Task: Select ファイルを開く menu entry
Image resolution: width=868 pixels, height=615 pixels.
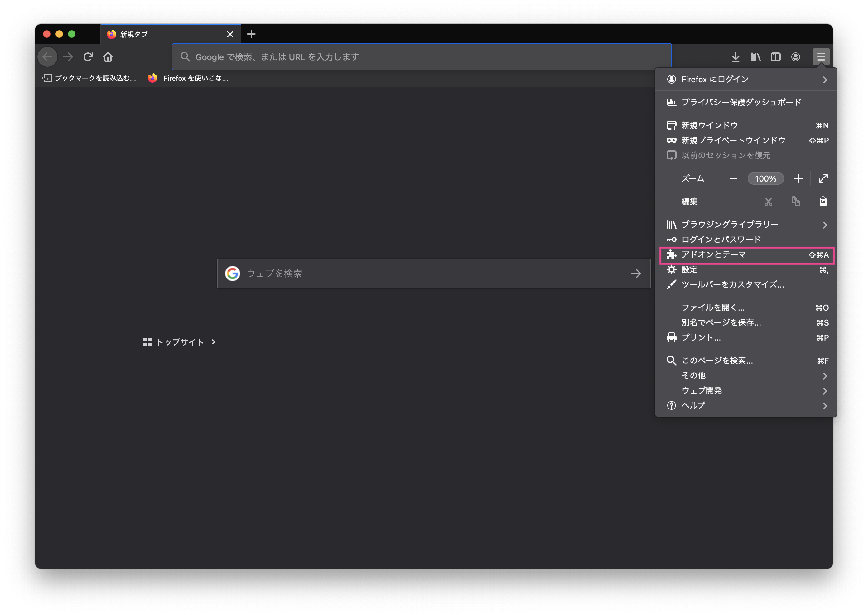Action: coord(746,307)
